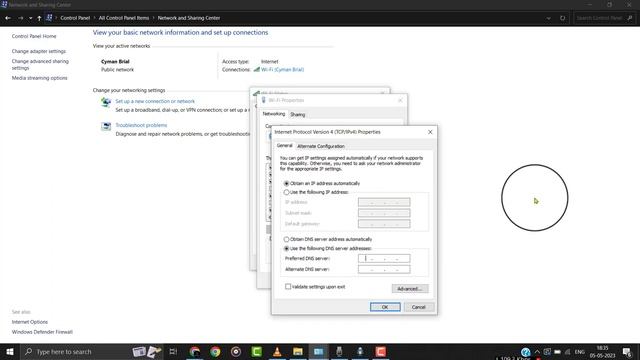Viewport: 640px width, 360px height.
Task: Open All Control Panel Items breadcrumb
Action: [x=124, y=18]
